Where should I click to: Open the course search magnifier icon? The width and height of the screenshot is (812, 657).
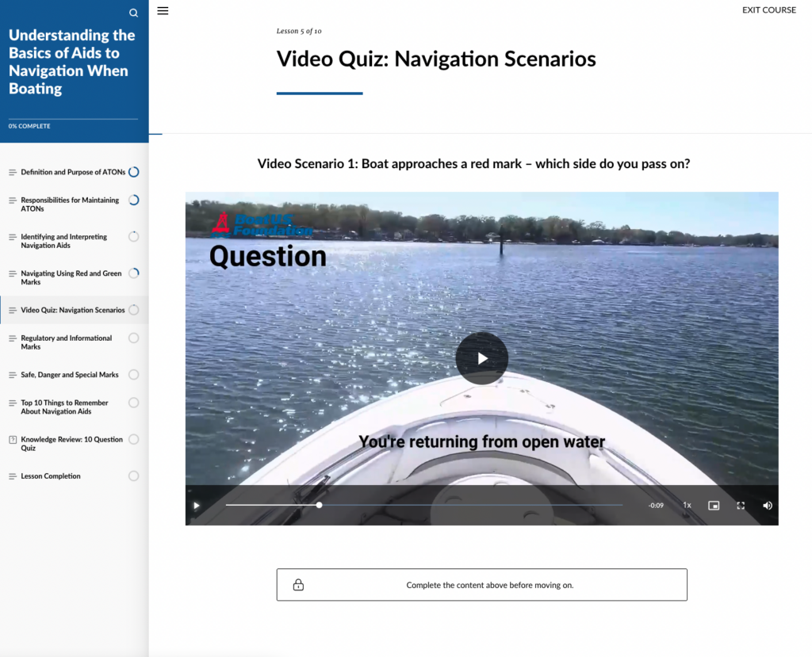(133, 13)
